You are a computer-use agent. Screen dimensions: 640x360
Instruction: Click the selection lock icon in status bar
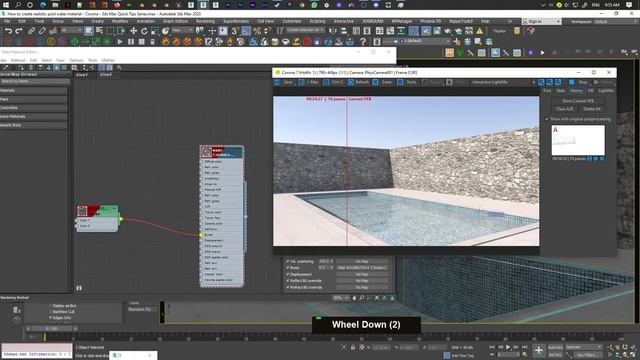353,347
